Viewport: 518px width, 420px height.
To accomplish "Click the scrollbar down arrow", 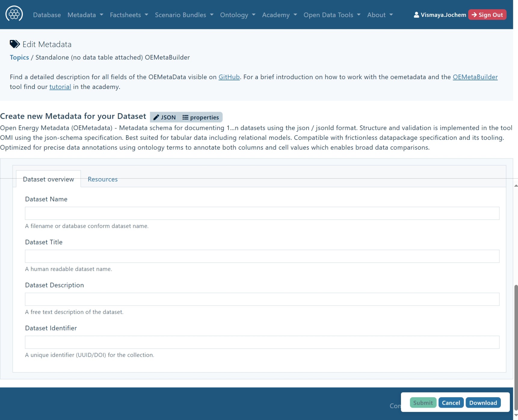I will coord(516,415).
